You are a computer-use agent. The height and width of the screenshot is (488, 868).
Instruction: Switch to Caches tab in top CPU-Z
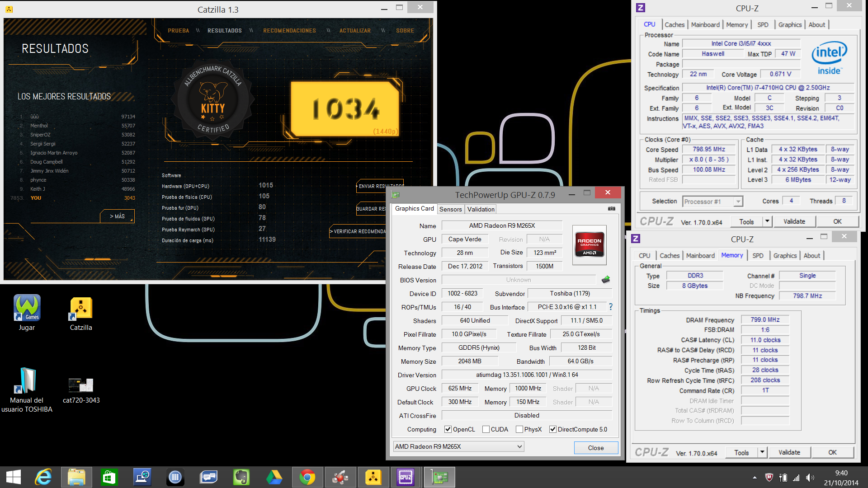click(x=675, y=25)
